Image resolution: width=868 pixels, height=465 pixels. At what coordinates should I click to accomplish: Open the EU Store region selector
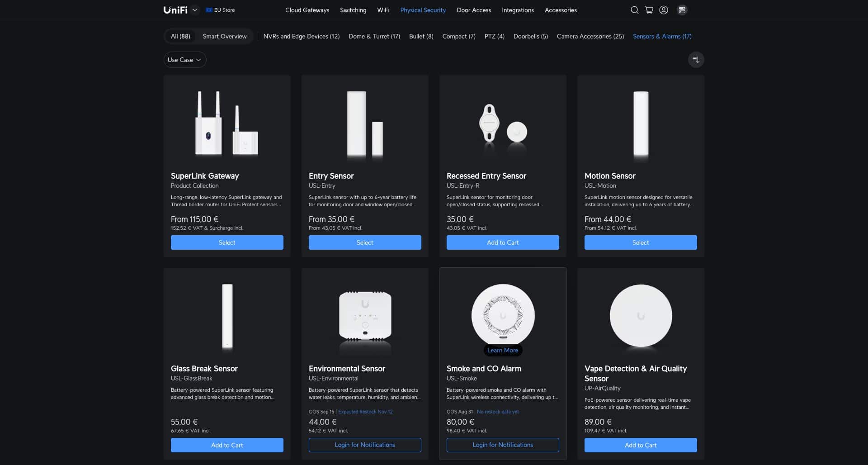(220, 10)
